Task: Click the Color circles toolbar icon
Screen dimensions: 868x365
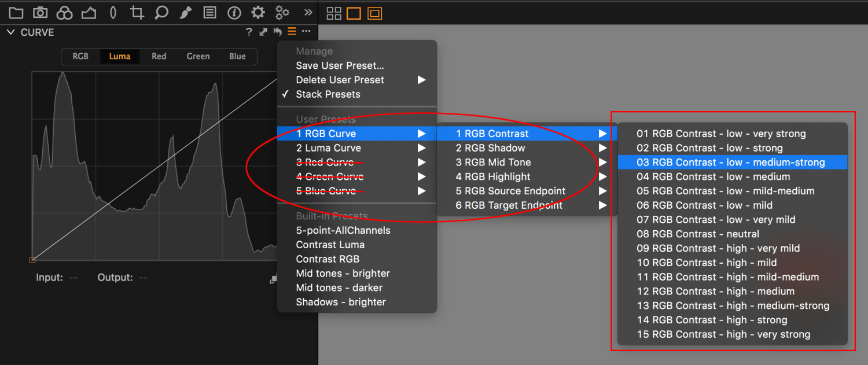Action: pyautogui.click(x=64, y=12)
